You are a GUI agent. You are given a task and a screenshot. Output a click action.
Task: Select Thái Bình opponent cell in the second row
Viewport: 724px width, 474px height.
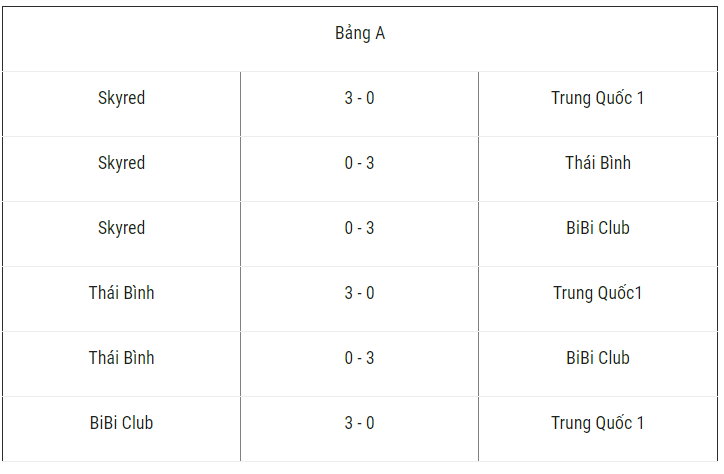598,163
